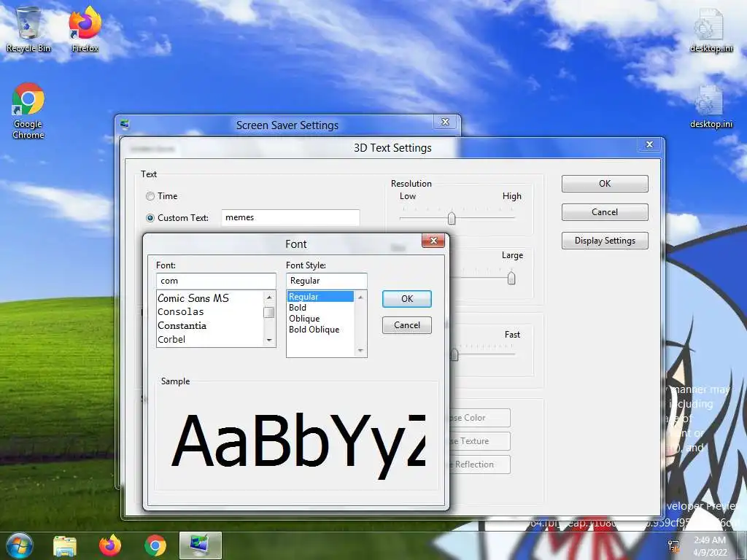
Task: Activate the Screen Saver taskbar item
Action: pos(201,545)
